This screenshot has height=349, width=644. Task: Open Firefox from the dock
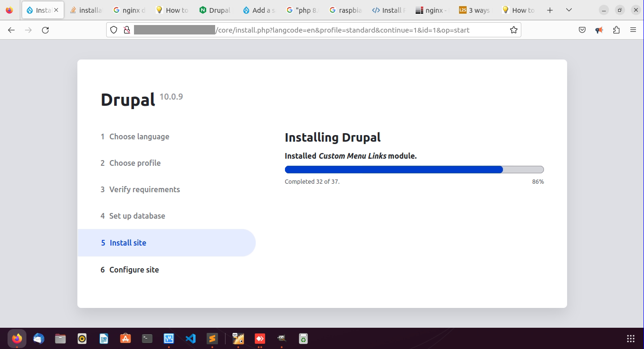(x=17, y=339)
